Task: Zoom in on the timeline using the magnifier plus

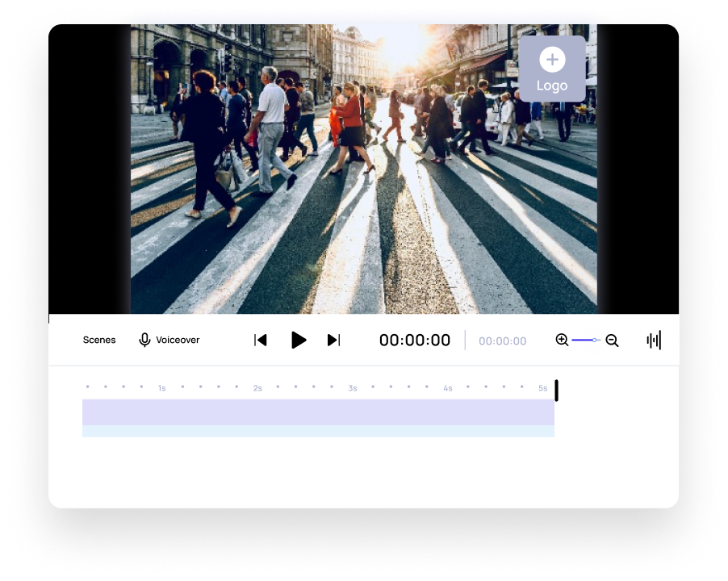Action: (563, 340)
